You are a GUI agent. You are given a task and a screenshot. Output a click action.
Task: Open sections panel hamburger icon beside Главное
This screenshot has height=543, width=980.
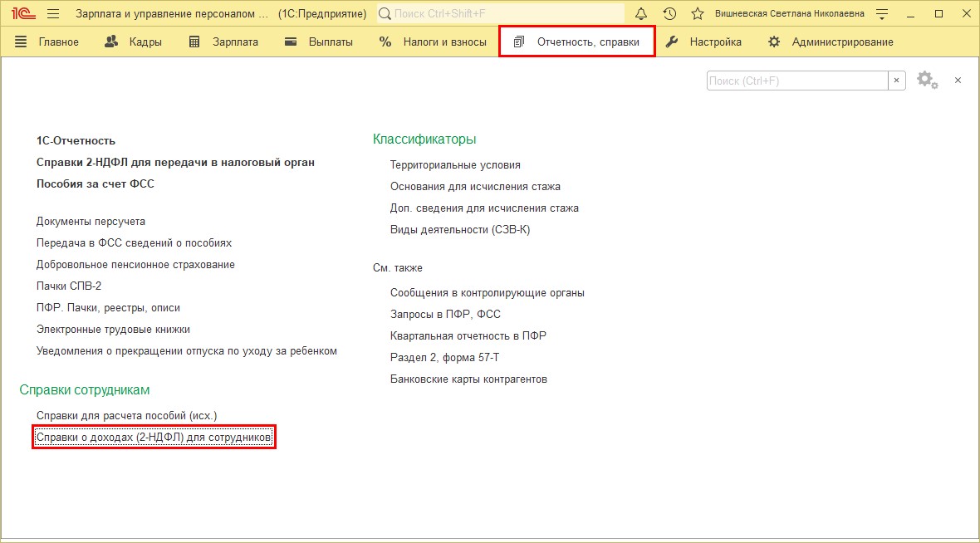click(x=21, y=42)
